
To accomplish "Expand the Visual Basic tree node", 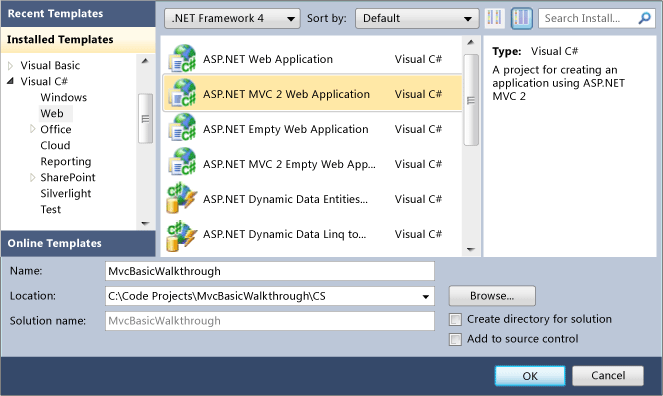I will point(11,66).
